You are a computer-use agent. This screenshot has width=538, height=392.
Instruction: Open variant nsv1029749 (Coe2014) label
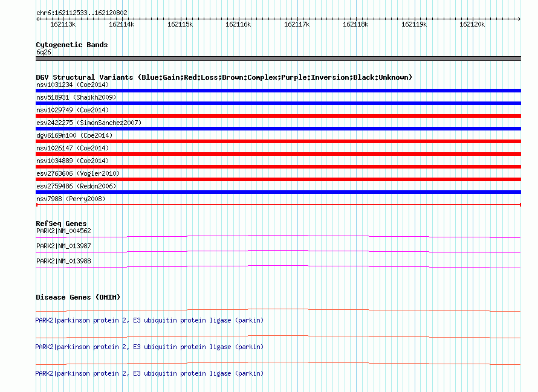[x=73, y=110]
